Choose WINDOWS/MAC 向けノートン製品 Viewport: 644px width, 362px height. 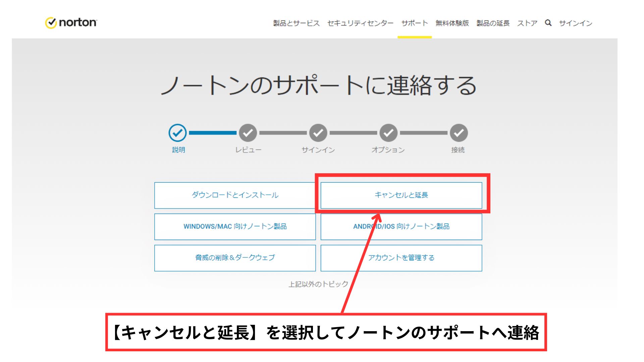pyautogui.click(x=235, y=227)
